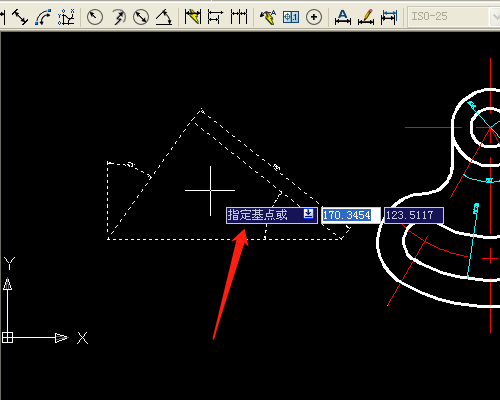Start the Quick Dimension tool
500x400 pixels.
193,17
